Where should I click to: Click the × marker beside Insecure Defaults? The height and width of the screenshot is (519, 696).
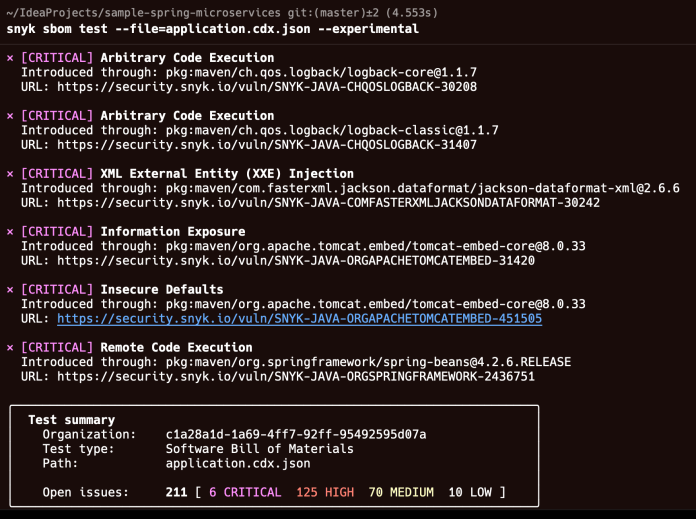coord(11,290)
